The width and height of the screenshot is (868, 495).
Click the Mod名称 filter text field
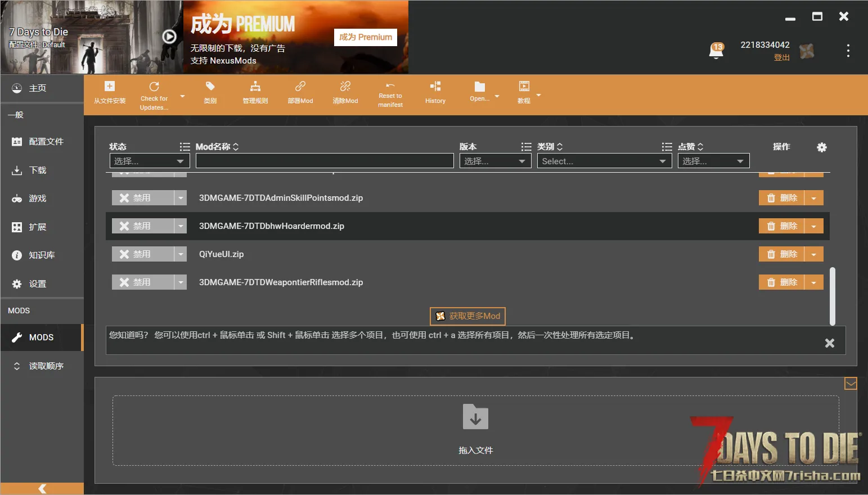pos(325,161)
